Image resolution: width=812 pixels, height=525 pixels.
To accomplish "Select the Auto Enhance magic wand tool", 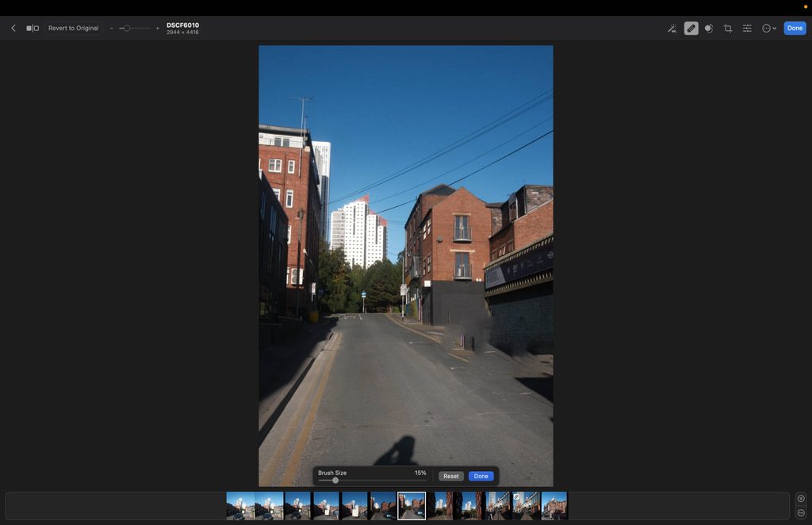I will click(672, 29).
